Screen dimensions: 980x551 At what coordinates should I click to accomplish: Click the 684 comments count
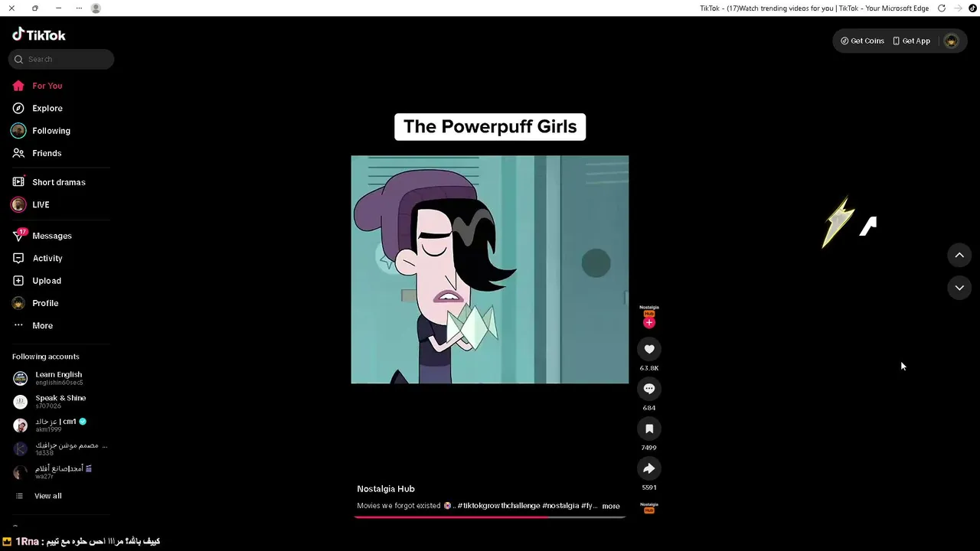click(x=649, y=408)
